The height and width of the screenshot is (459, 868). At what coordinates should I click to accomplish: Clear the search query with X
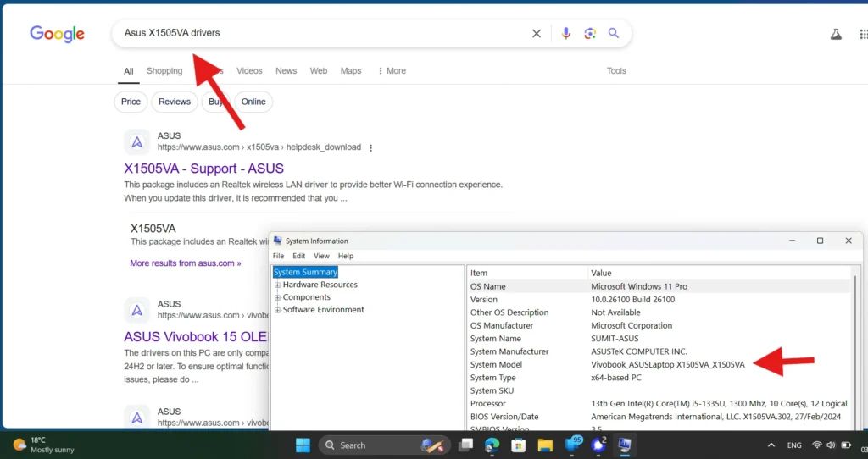pyautogui.click(x=537, y=34)
